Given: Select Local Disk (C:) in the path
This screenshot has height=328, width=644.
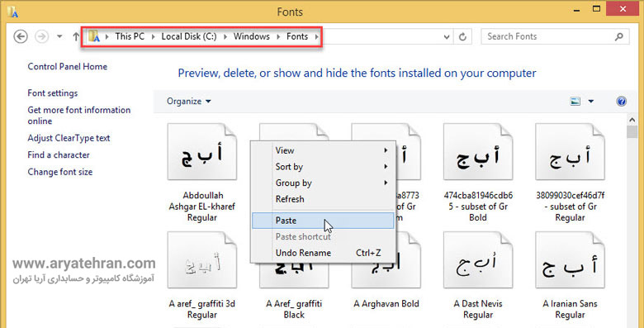Looking at the screenshot, I should click(189, 36).
